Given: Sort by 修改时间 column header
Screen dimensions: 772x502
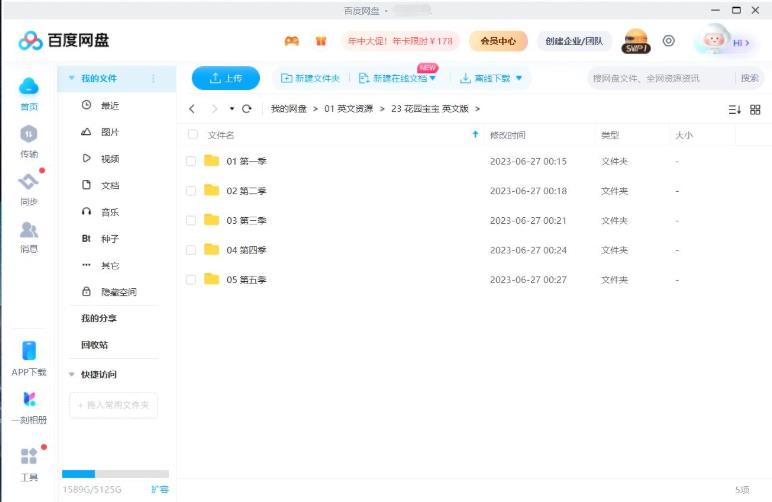Looking at the screenshot, I should 508,135.
